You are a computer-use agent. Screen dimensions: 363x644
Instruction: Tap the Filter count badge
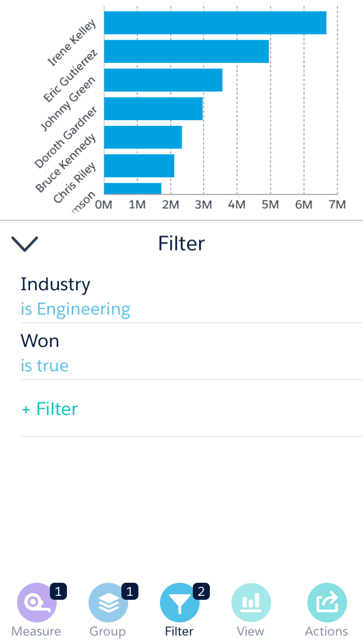coord(201,591)
